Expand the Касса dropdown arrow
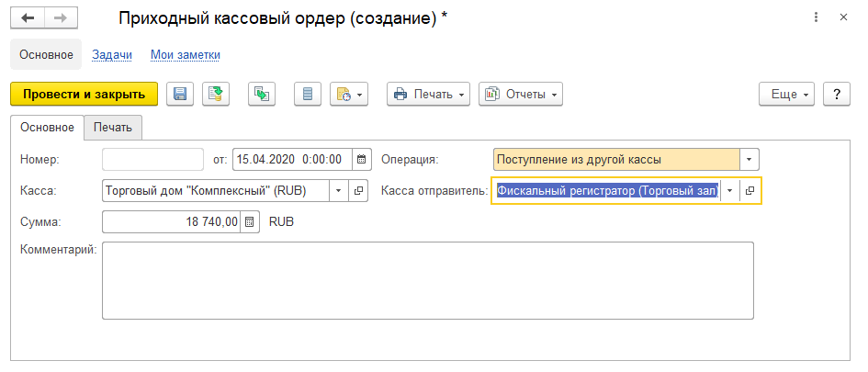Image resolution: width=868 pixels, height=372 pixels. click(337, 191)
